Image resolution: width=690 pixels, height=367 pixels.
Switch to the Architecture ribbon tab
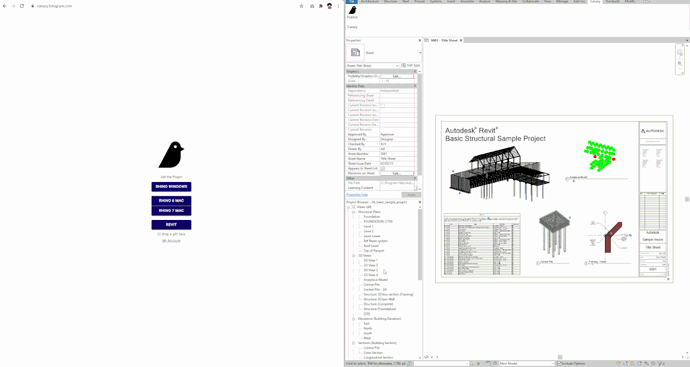click(x=370, y=2)
